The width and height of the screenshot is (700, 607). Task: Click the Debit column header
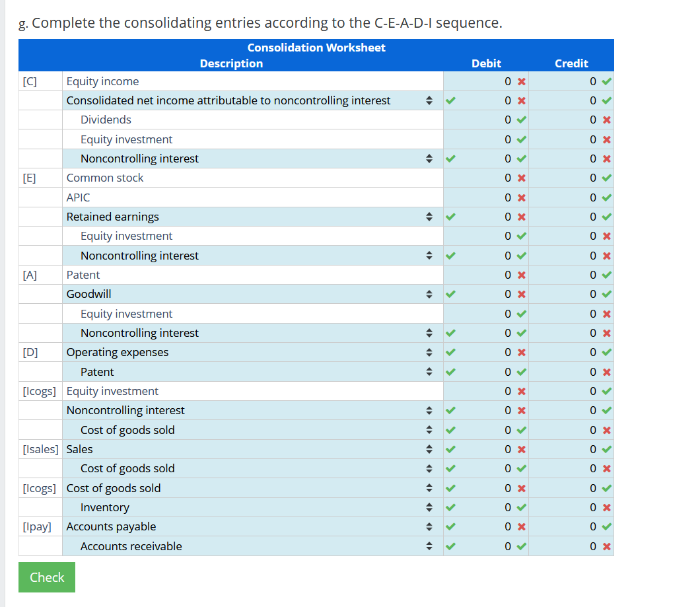486,63
